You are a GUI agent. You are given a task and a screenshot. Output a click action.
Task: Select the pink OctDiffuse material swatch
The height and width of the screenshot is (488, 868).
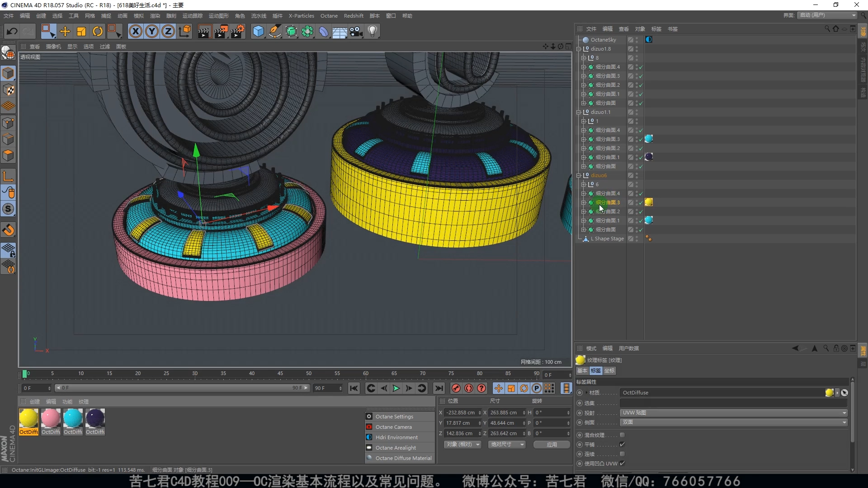click(51, 418)
